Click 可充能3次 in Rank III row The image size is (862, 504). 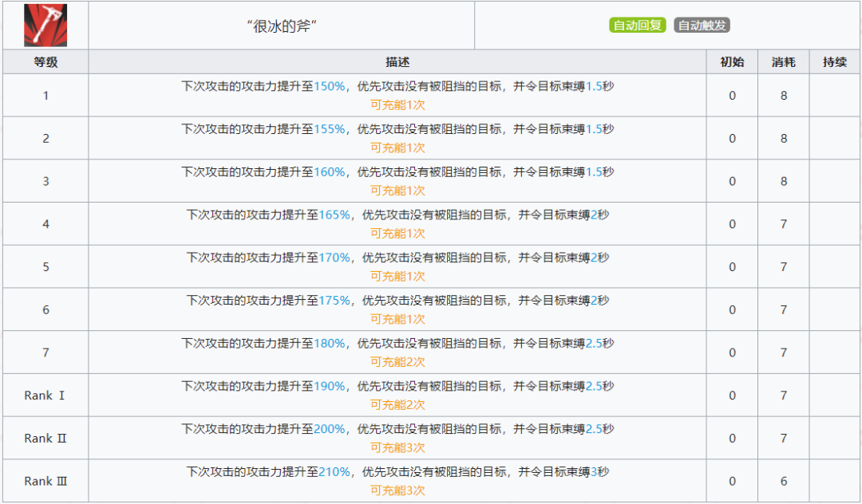click(x=397, y=490)
